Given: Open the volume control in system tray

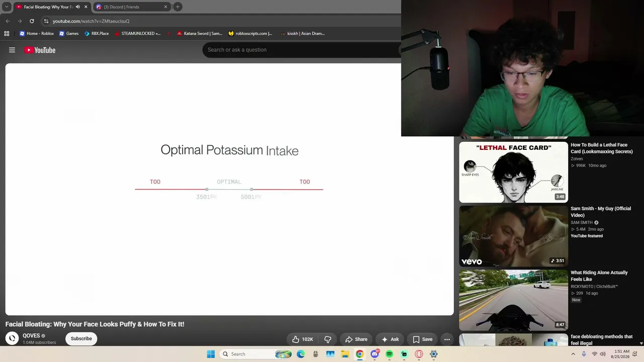Looking at the screenshot, I should [603, 354].
